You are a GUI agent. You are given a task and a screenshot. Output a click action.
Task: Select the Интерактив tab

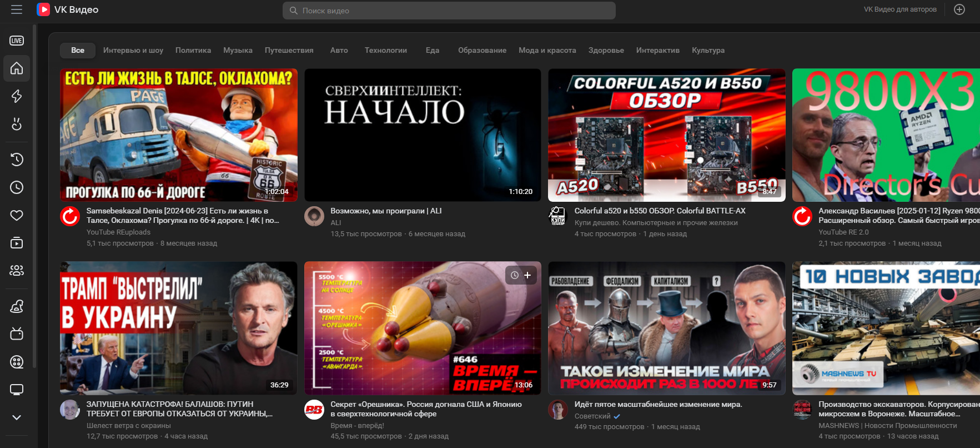tap(658, 50)
